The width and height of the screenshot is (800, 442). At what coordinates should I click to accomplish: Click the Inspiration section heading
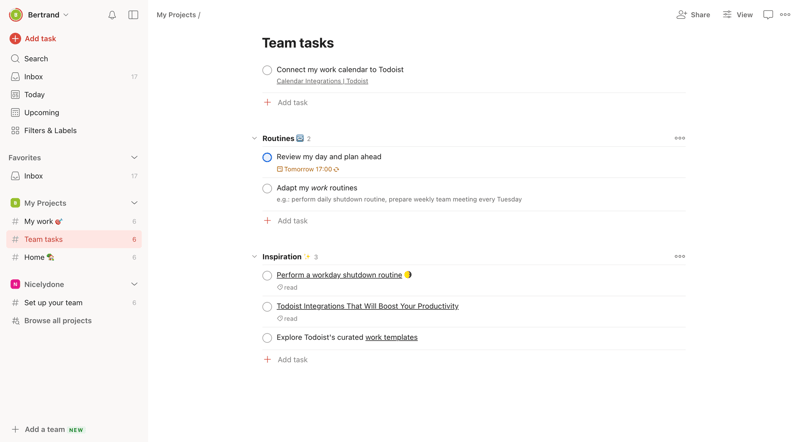[x=282, y=257]
